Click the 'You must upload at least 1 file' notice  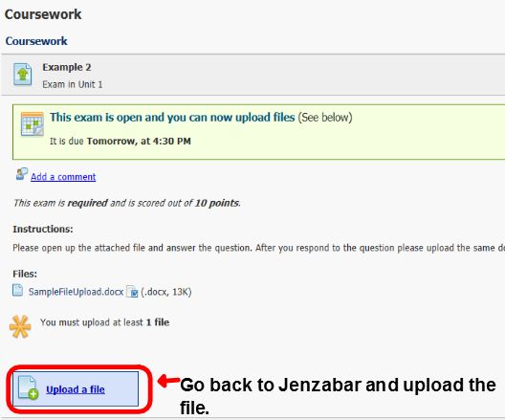click(x=104, y=322)
